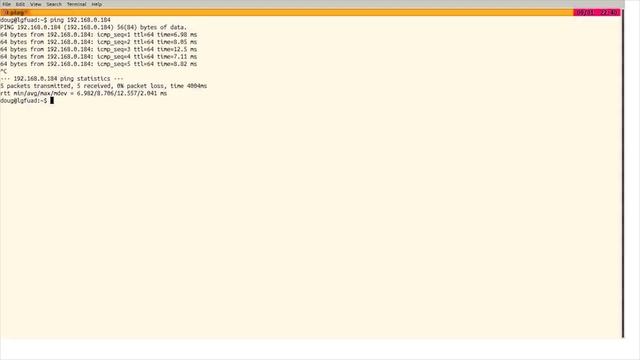The width and height of the screenshot is (640, 360).
Task: Select the ping window tab in status bar
Action: tap(16, 13)
